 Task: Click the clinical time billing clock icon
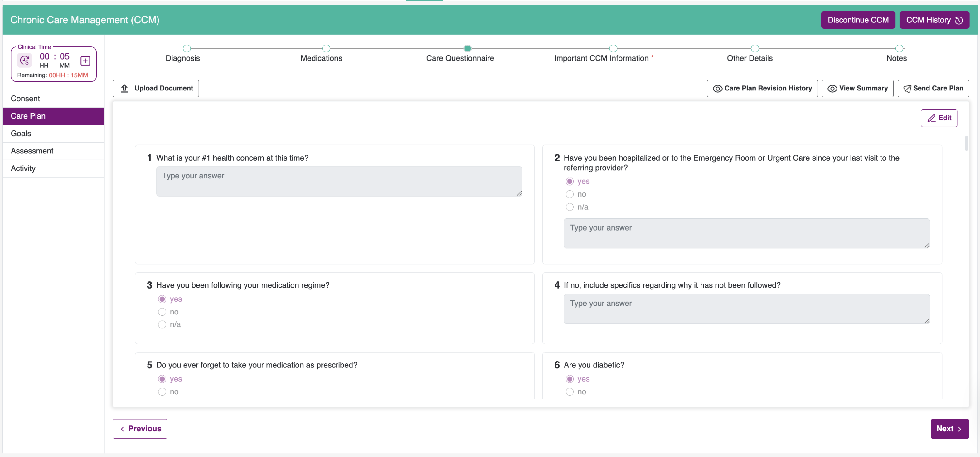coord(25,60)
